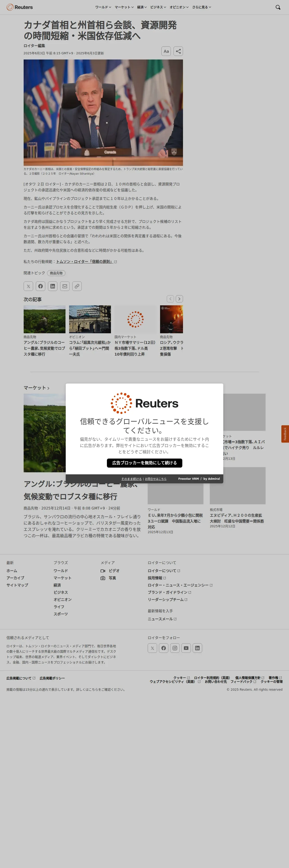The image size is (289, 868).
Task: Copy the article link icon
Action: (x=77, y=286)
